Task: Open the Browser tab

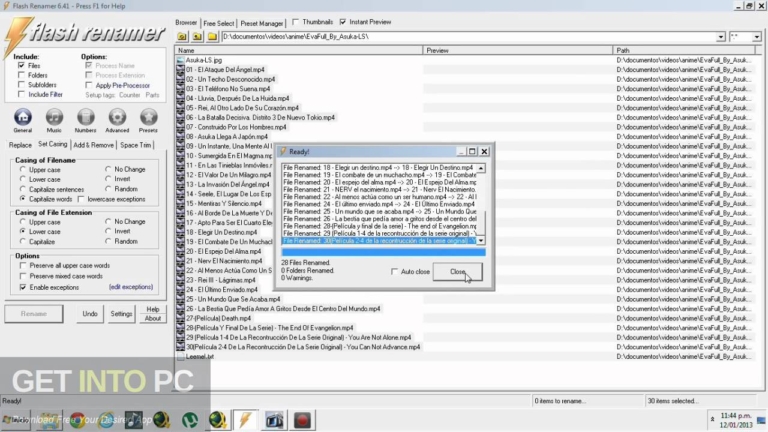Action: pos(186,23)
